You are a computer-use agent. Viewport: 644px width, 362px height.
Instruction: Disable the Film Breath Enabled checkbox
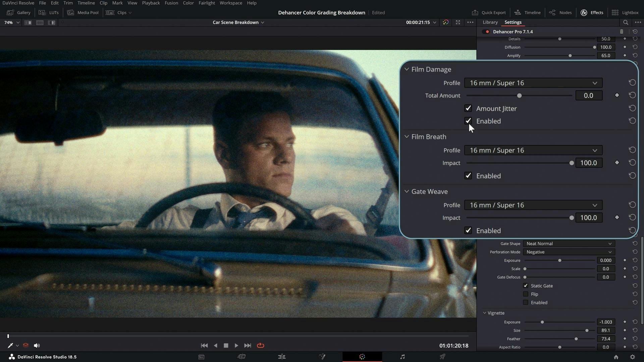[468, 176]
